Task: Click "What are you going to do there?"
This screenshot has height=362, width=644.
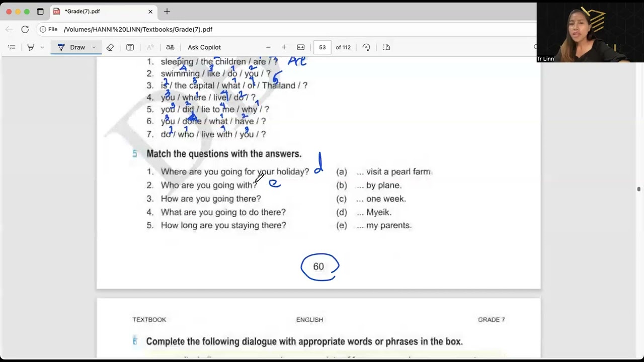Action: pyautogui.click(x=223, y=213)
